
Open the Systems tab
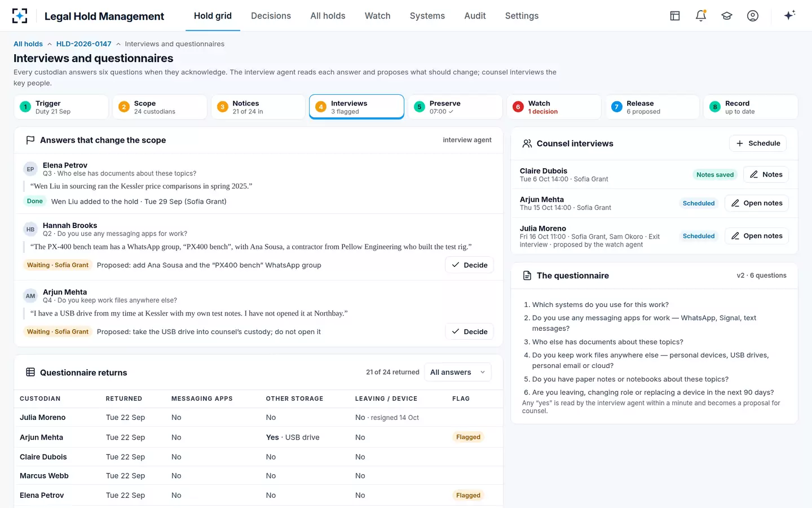[427, 16]
